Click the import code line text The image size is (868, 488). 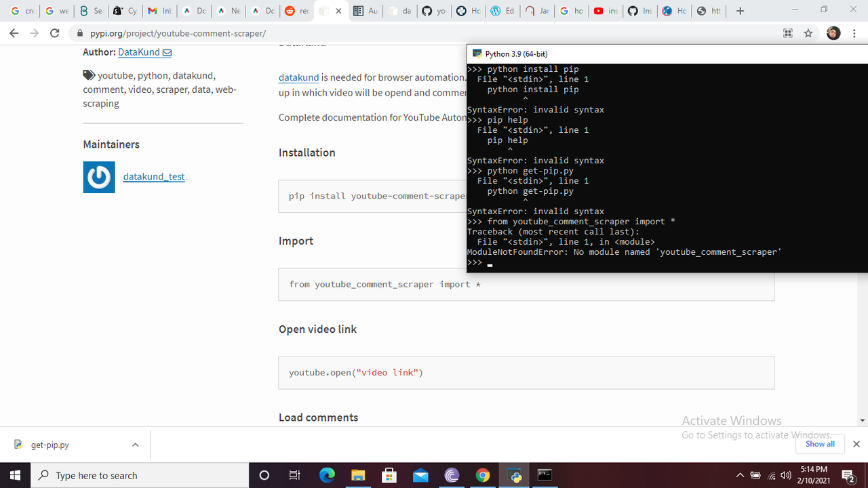pyautogui.click(x=384, y=284)
